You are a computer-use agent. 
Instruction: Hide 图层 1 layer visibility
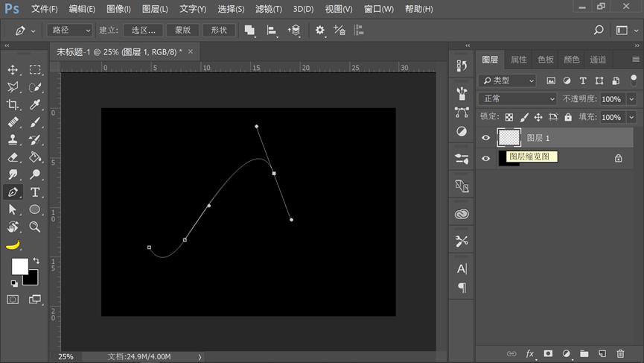point(485,138)
